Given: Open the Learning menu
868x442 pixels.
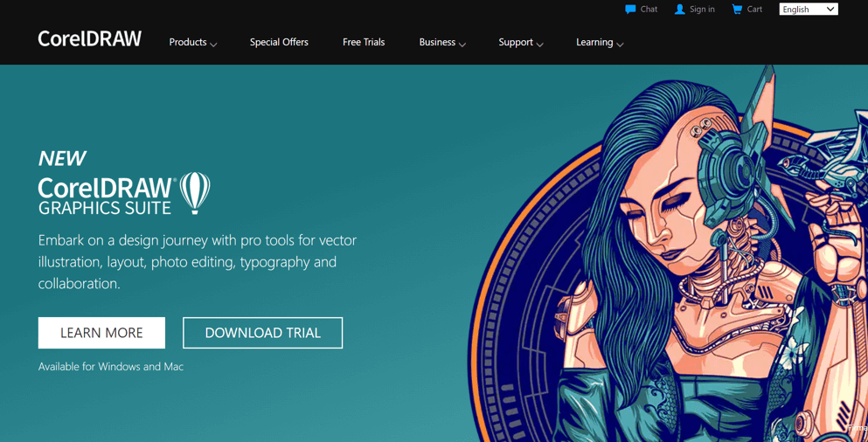Looking at the screenshot, I should point(594,43).
